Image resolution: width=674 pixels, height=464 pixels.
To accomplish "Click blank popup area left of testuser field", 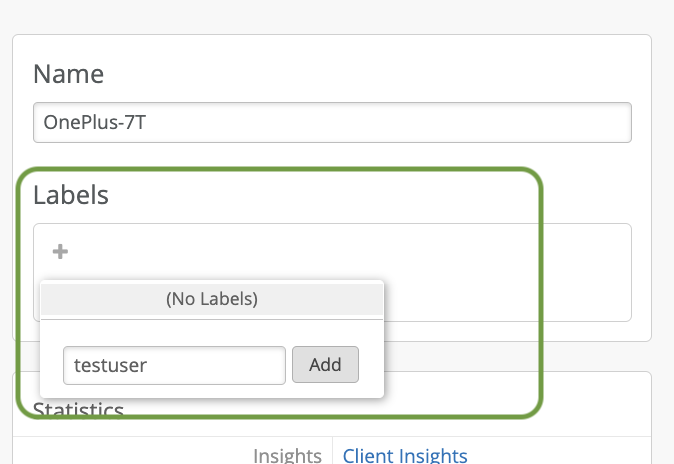I will click(51, 365).
